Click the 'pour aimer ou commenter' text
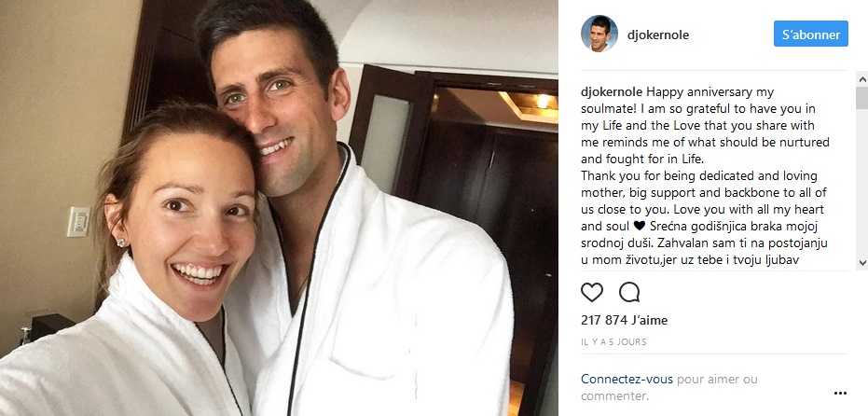 669,388
